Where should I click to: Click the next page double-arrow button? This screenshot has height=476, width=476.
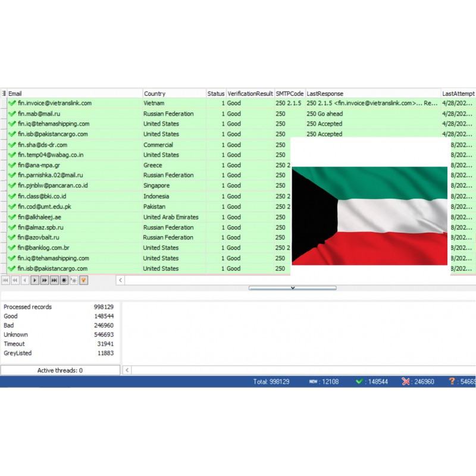tap(45, 280)
